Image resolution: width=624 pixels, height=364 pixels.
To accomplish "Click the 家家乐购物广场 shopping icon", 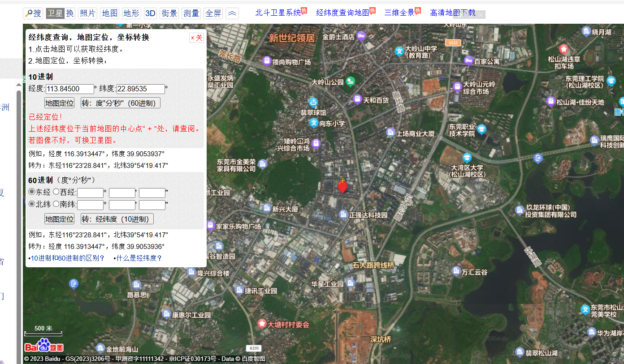I will coord(210,226).
